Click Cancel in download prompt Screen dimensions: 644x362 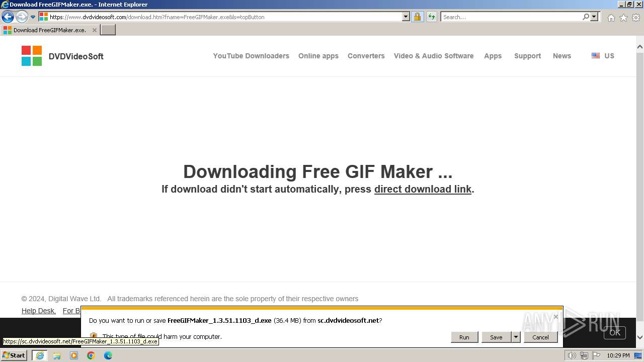point(541,337)
